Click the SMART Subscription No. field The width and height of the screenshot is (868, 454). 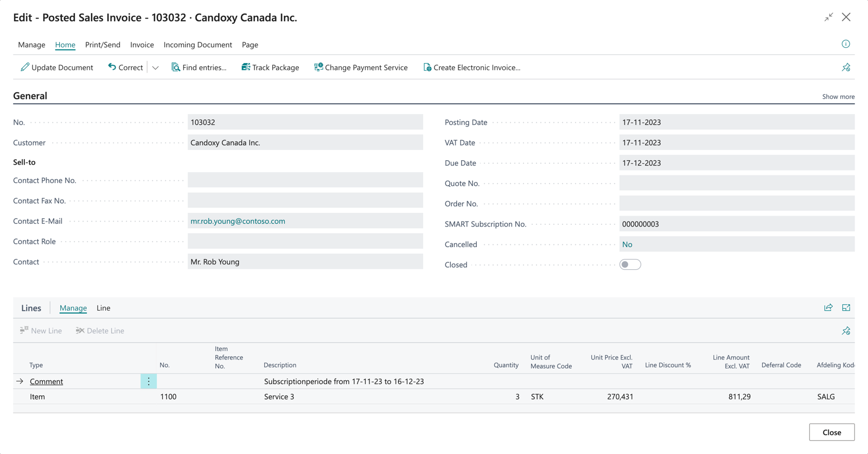pos(736,224)
